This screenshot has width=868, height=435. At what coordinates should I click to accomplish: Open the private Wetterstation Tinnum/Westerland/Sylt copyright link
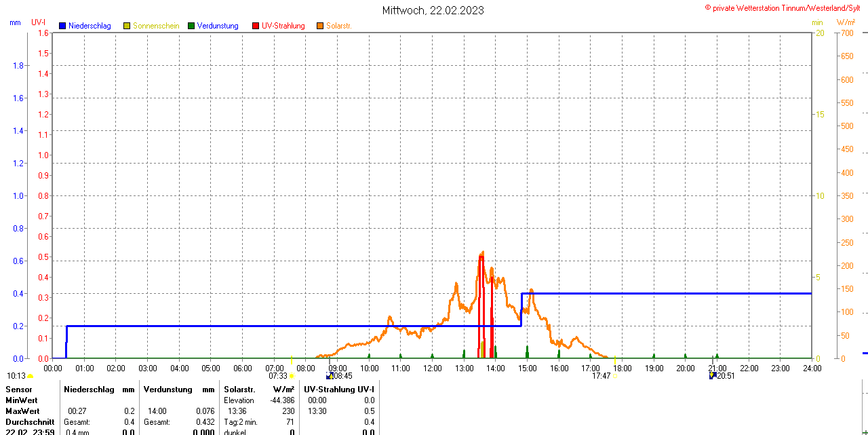785,7
